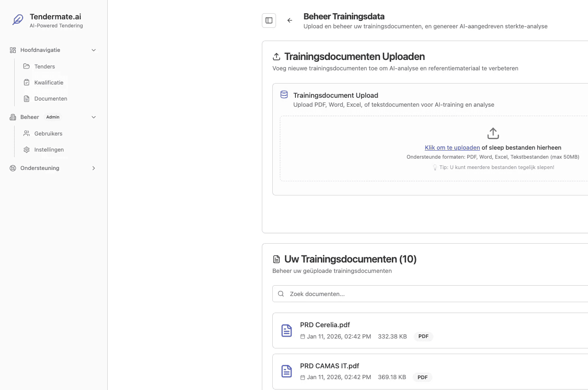Focus the 'Zoek documenten...' search field

point(430,294)
